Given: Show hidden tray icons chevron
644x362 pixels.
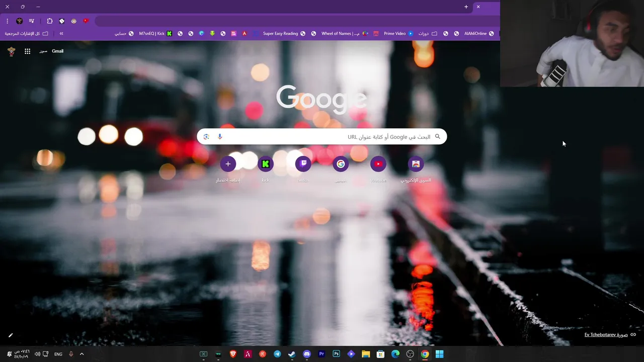Looking at the screenshot, I should (82, 354).
